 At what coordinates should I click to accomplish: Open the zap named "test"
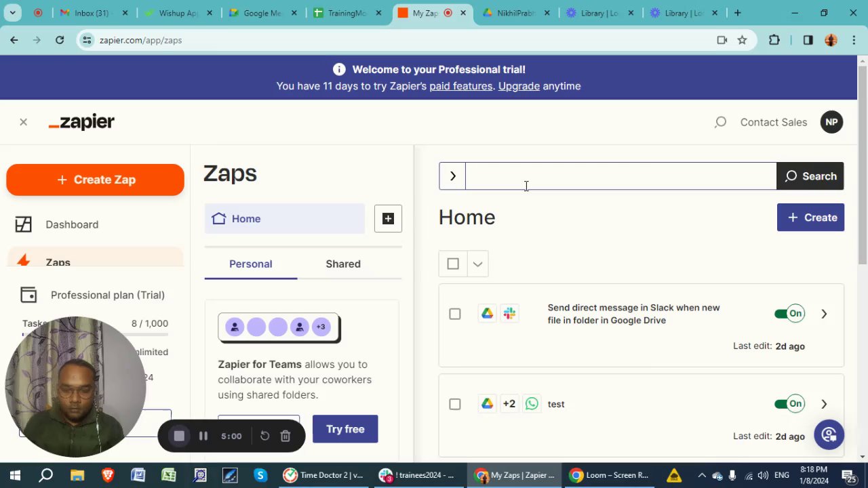(556, 404)
